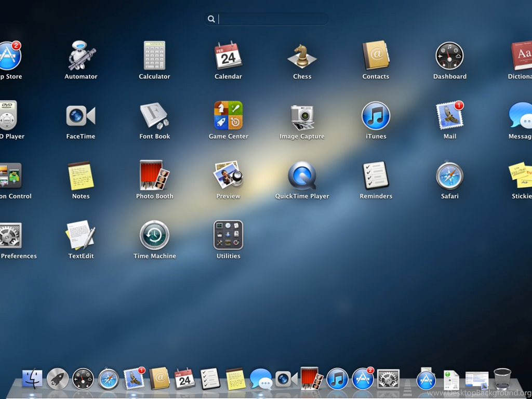The width and height of the screenshot is (532, 399).
Task: Open the TextEdit app
Action: [x=81, y=235]
